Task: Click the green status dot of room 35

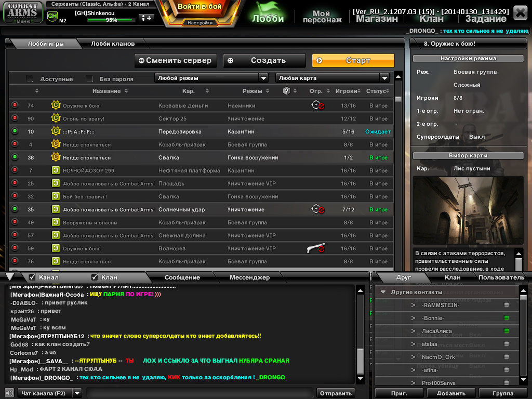Action: tap(15, 209)
